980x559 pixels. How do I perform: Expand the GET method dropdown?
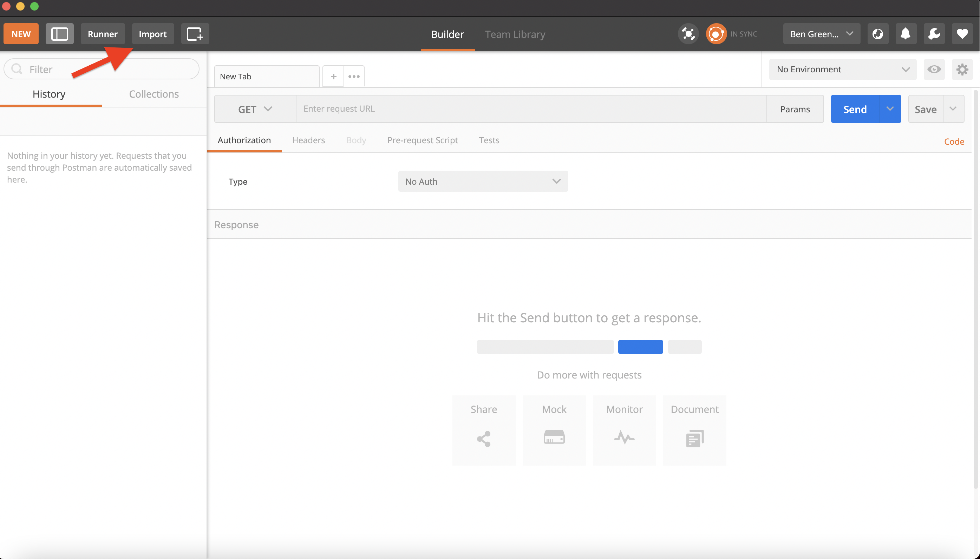pos(255,110)
